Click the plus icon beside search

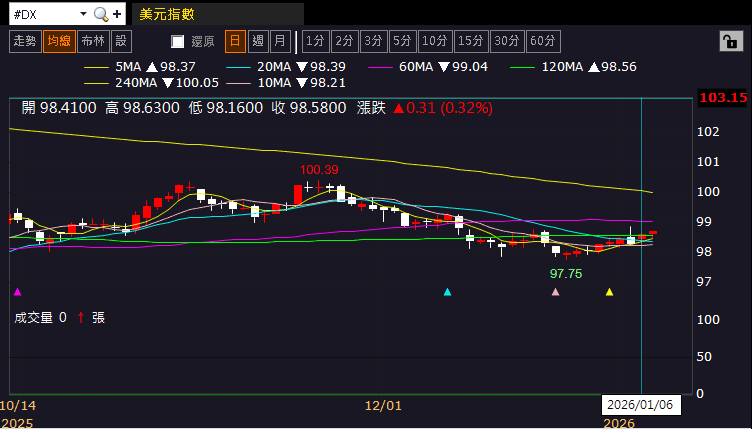[117, 14]
